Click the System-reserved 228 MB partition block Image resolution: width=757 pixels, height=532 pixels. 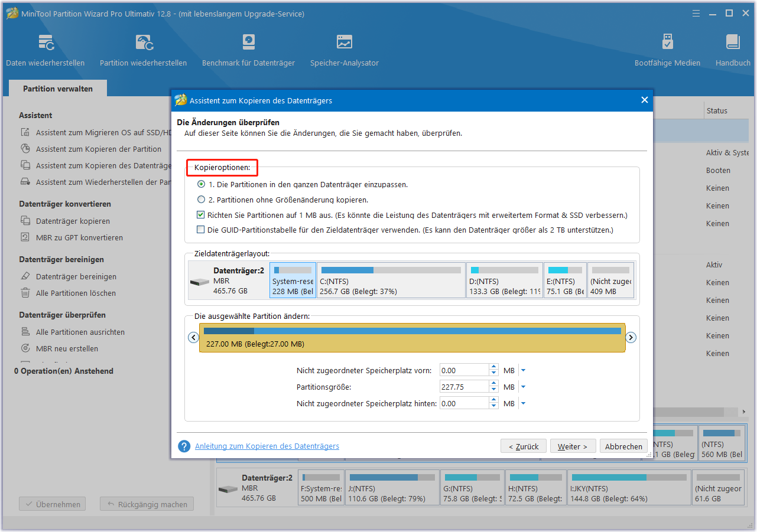pyautogui.click(x=293, y=280)
